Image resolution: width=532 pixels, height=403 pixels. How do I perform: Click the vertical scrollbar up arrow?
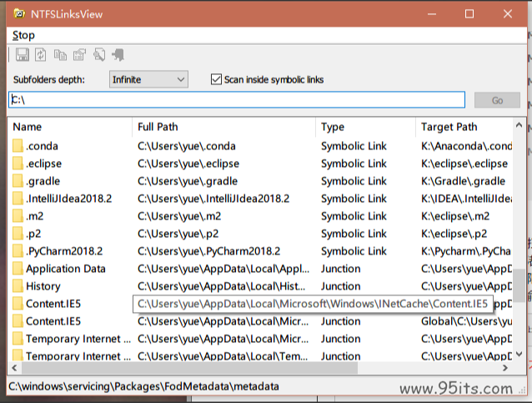(x=519, y=125)
